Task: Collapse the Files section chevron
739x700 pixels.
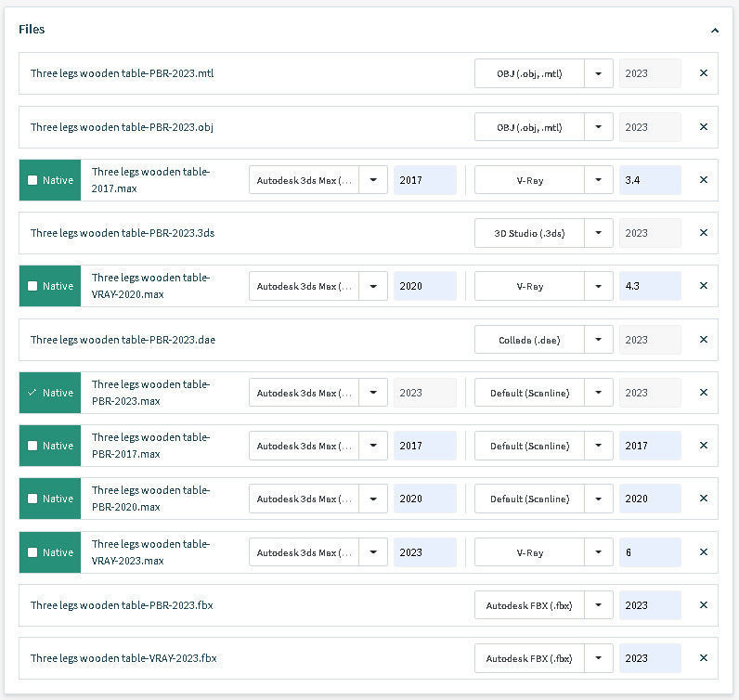Action: point(714,30)
